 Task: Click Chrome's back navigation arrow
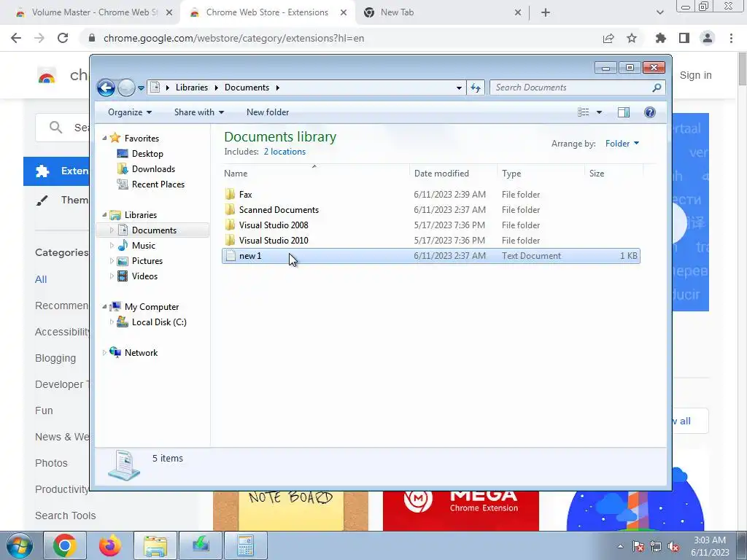[x=16, y=38]
